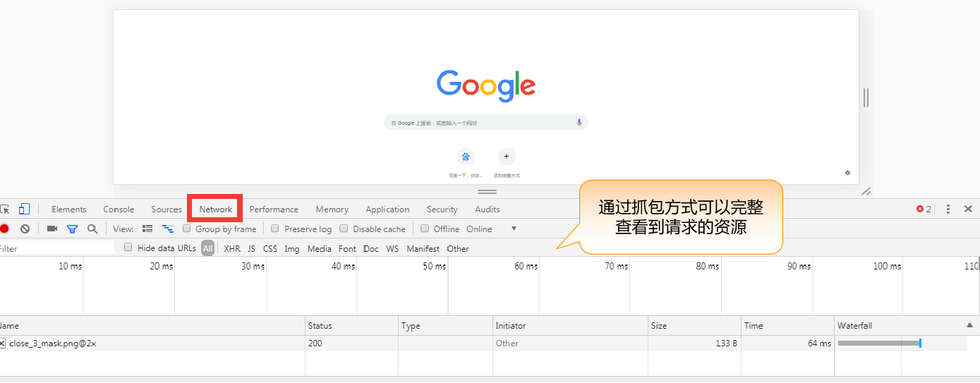Viewport: 980px width, 383px height.
Task: Toggle the overview waterfall view icon
Action: click(168, 229)
